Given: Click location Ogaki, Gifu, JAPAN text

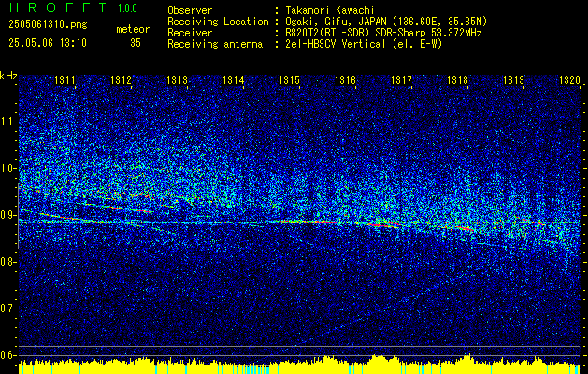Looking at the screenshot, I should 386,22.
